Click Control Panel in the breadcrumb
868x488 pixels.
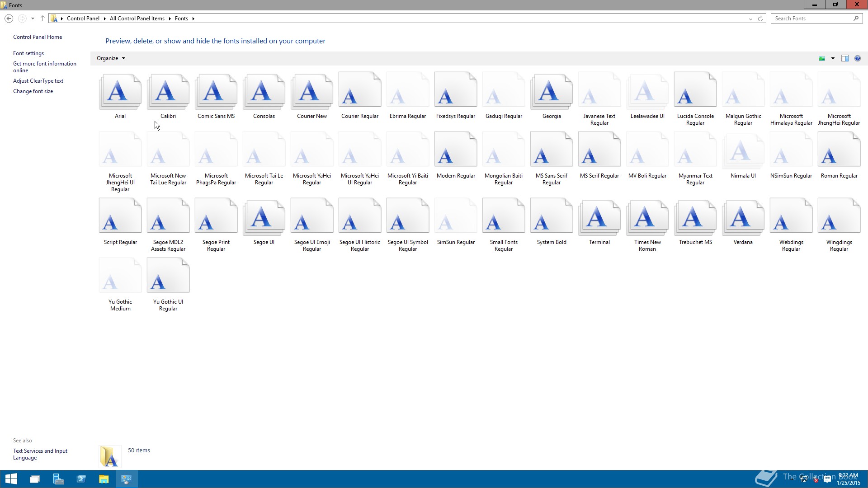point(83,19)
